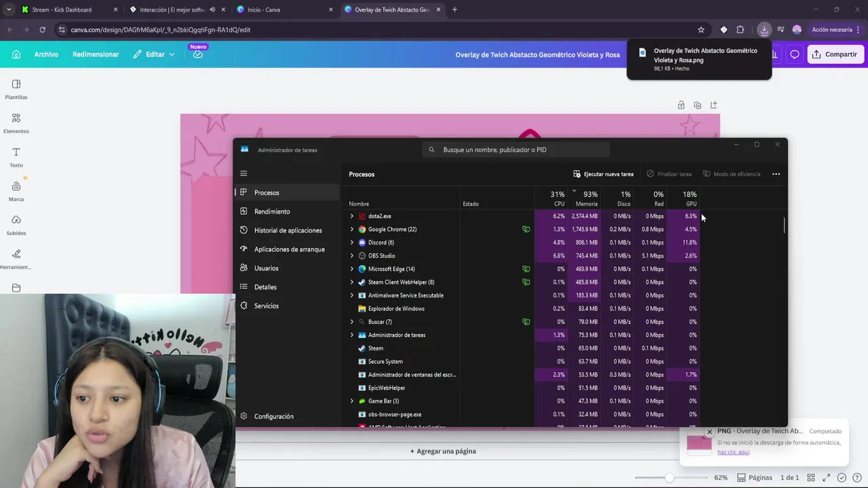This screenshot has width=868, height=488.
Task: Select the Texto tool in Canva
Action: [16, 157]
